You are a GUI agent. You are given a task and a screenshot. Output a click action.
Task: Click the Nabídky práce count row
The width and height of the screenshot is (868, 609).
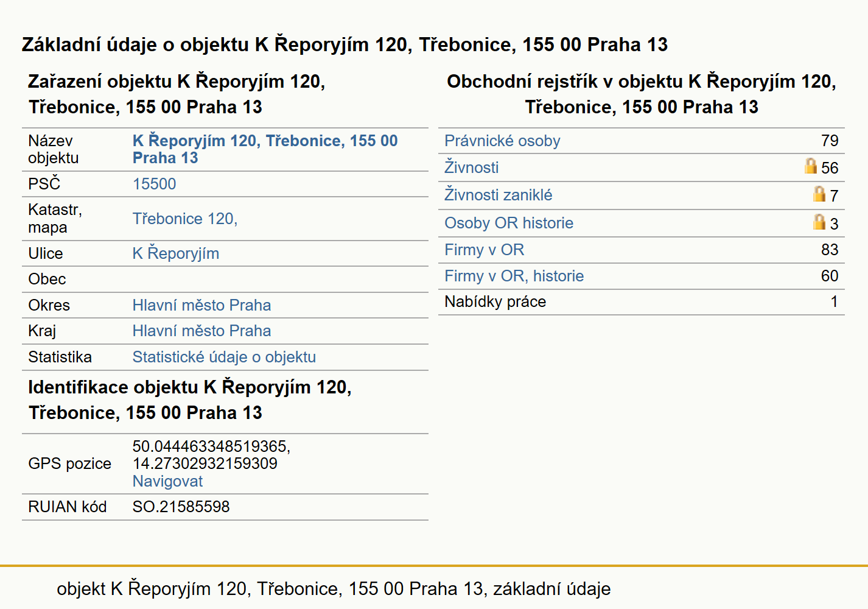(642, 302)
